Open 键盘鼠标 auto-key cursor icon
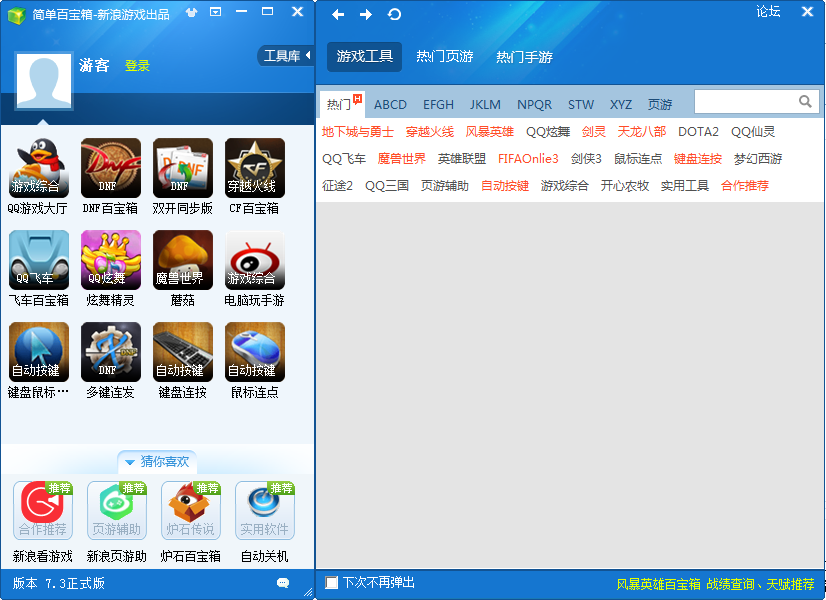This screenshot has width=826, height=600. point(39,352)
